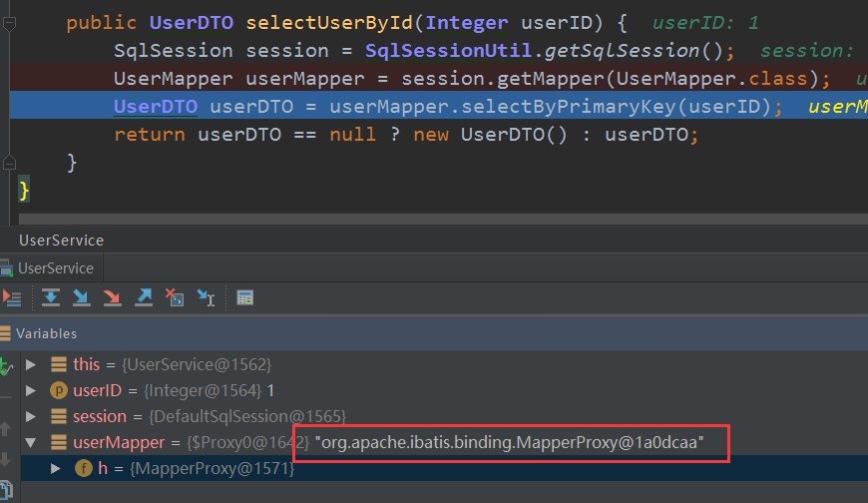Click the copy icon in debugger gutter

click(x=6, y=490)
